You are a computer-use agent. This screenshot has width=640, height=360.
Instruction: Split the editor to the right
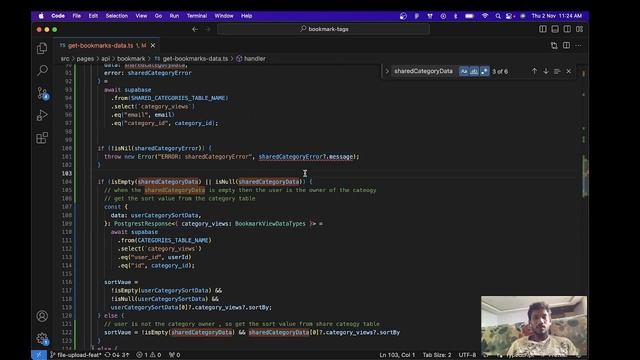(x=566, y=45)
